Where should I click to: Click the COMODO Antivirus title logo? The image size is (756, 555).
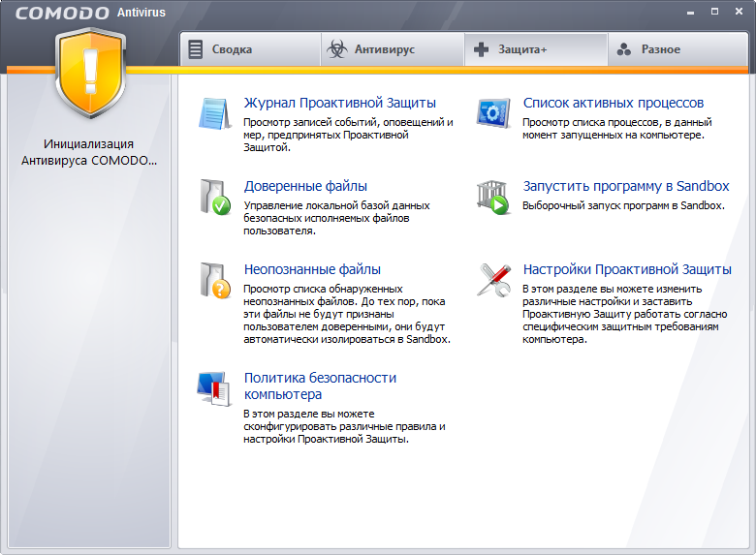pos(90,13)
